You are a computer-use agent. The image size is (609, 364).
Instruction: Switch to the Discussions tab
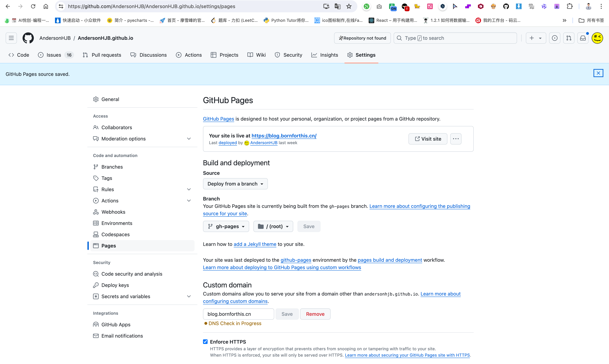tap(149, 55)
